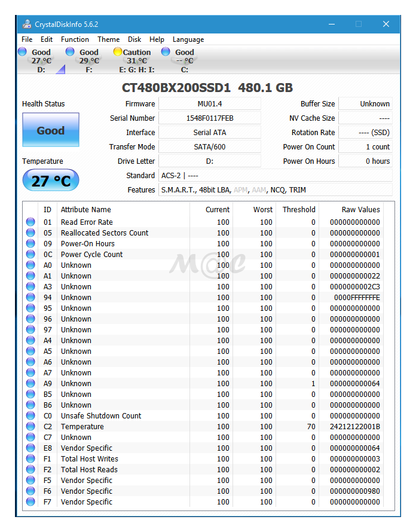Image resolution: width=416 pixels, height=532 pixels.
Task: Click the Raw Values column header
Action: pyautogui.click(x=360, y=210)
